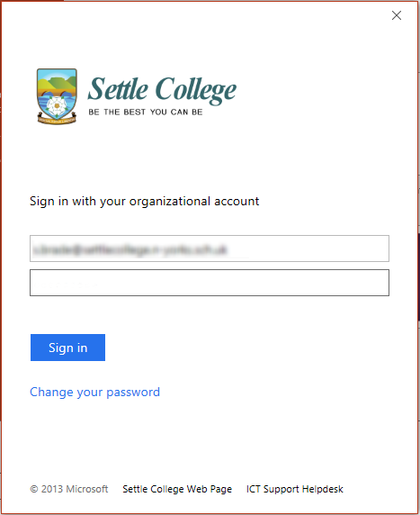Open the Settle College Web Page link

(177, 489)
